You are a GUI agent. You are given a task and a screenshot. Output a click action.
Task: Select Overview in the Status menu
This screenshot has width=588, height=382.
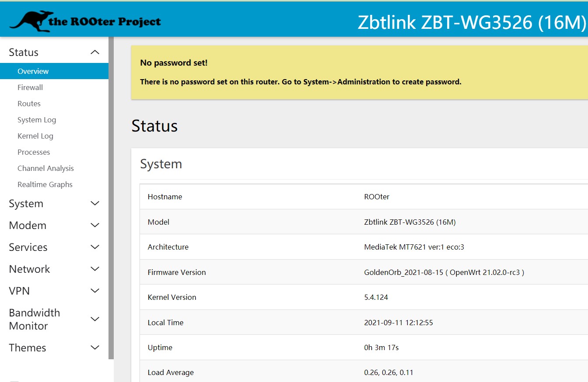coord(54,71)
